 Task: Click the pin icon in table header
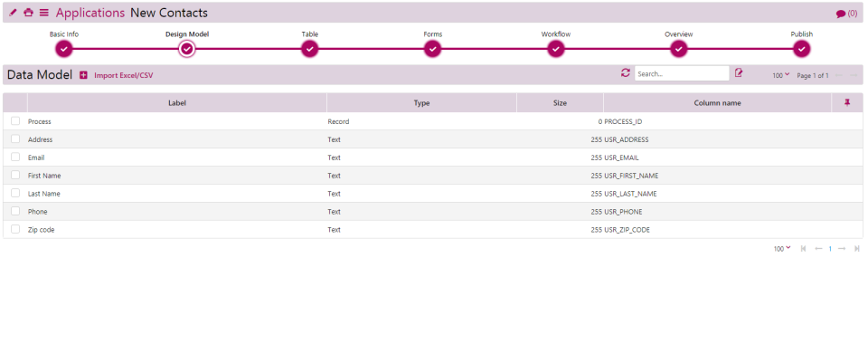(x=847, y=103)
